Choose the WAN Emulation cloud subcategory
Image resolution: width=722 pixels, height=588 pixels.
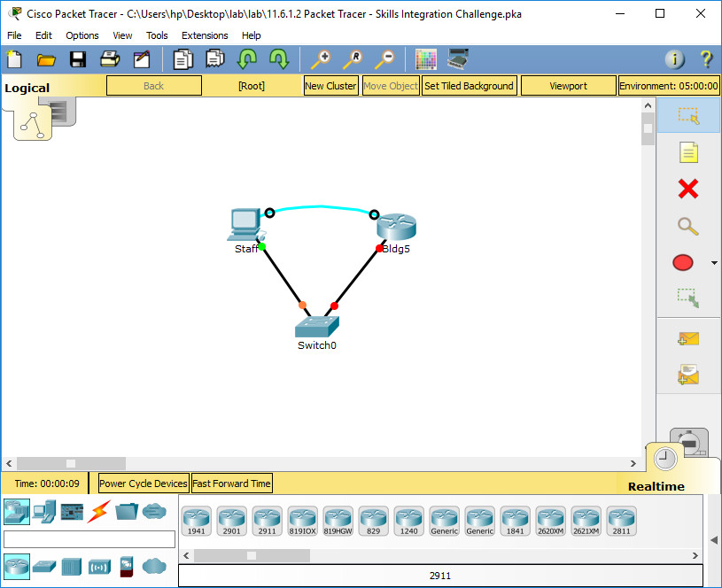(x=154, y=567)
